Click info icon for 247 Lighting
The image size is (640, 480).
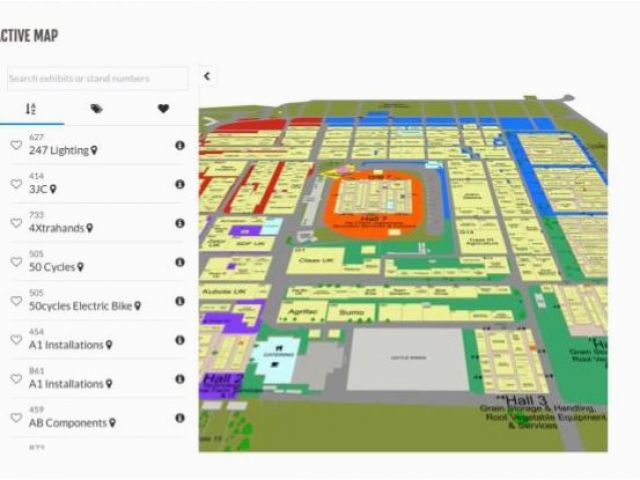(x=180, y=145)
